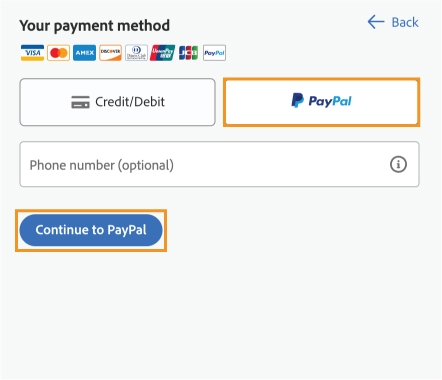Image resolution: width=442 pixels, height=380 pixels.
Task: Click the PayPal wordmark in the selected tile
Action: (330, 101)
